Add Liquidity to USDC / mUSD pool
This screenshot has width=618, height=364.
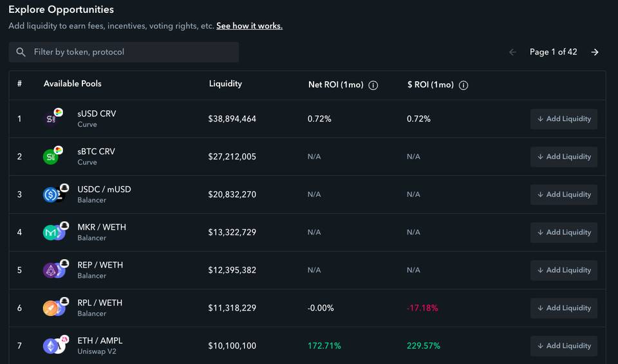coord(564,195)
